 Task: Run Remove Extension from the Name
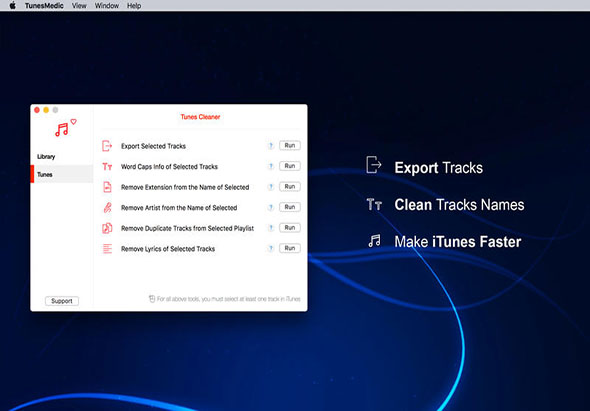point(290,186)
